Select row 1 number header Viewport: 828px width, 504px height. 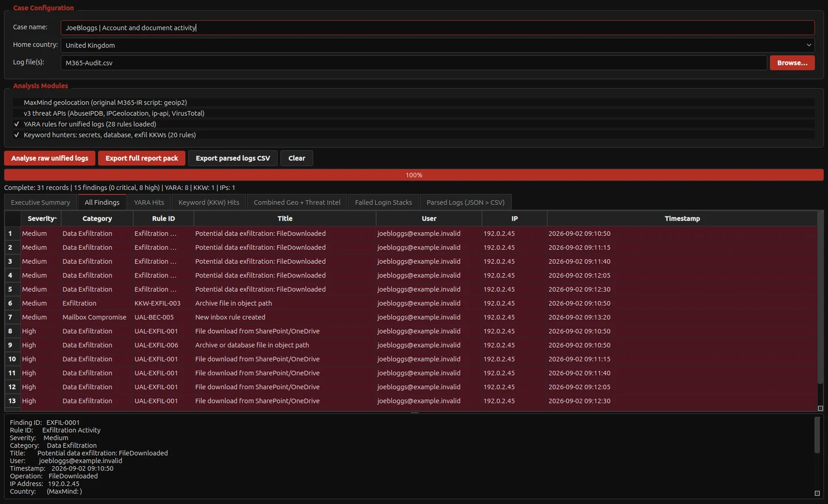click(x=13, y=233)
